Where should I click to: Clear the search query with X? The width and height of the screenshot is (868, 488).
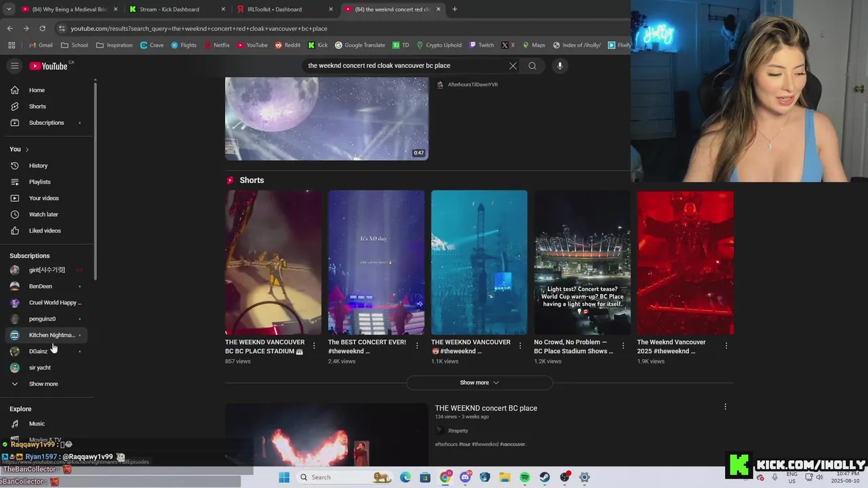coord(513,66)
